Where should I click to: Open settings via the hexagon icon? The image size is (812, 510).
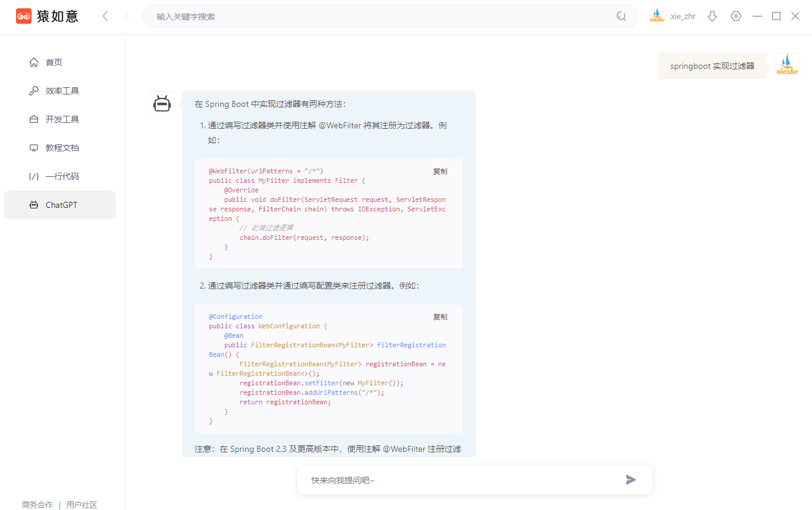coord(736,17)
